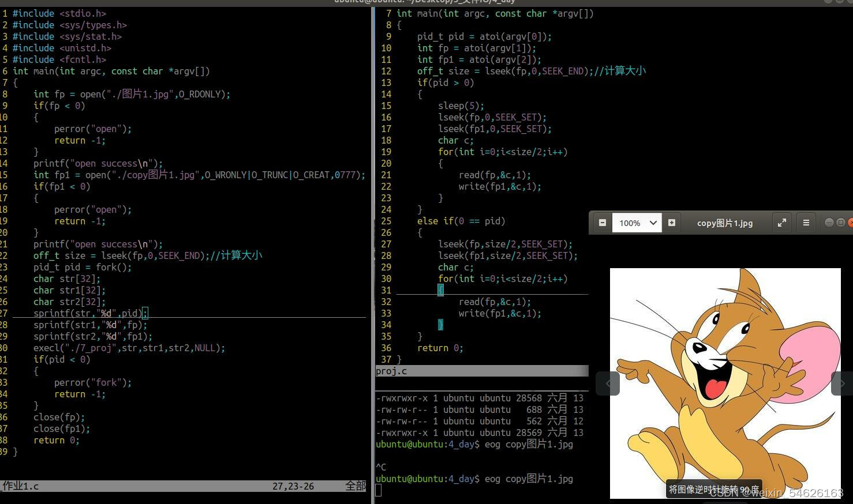Click the char str1[32]; declaration

point(69,290)
